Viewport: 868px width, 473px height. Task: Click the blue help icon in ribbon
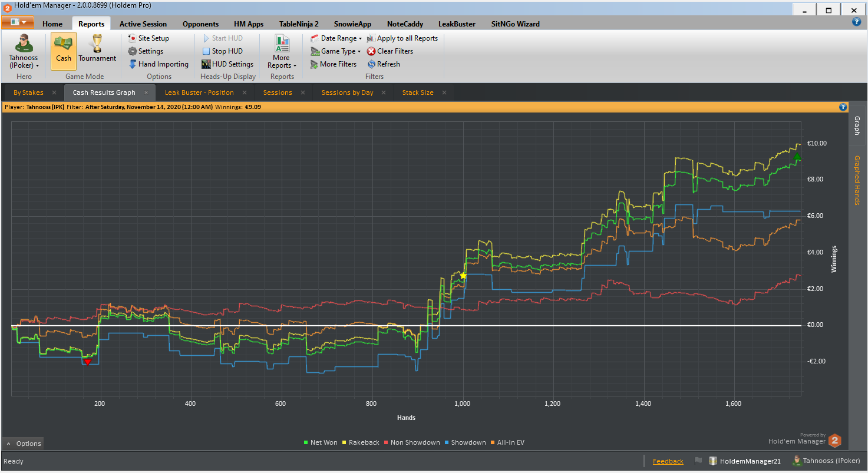[857, 22]
